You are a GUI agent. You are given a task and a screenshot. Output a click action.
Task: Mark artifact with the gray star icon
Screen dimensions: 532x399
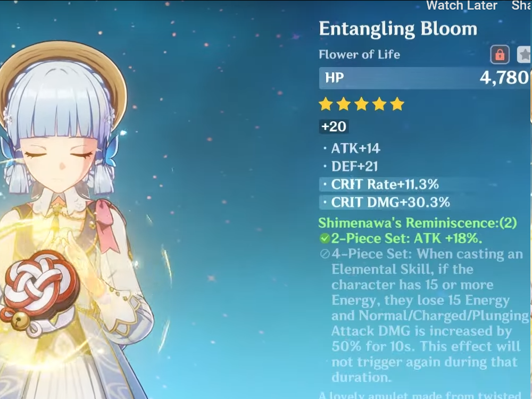(x=524, y=54)
